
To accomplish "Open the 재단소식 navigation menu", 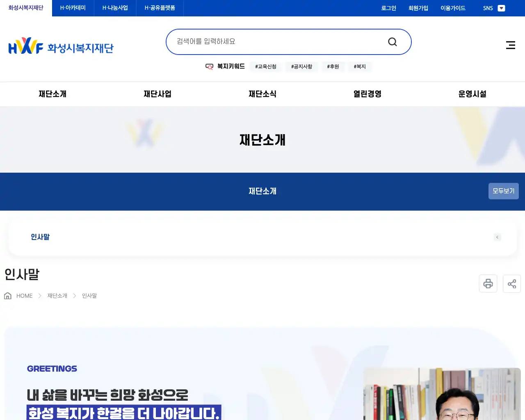I will click(x=262, y=94).
